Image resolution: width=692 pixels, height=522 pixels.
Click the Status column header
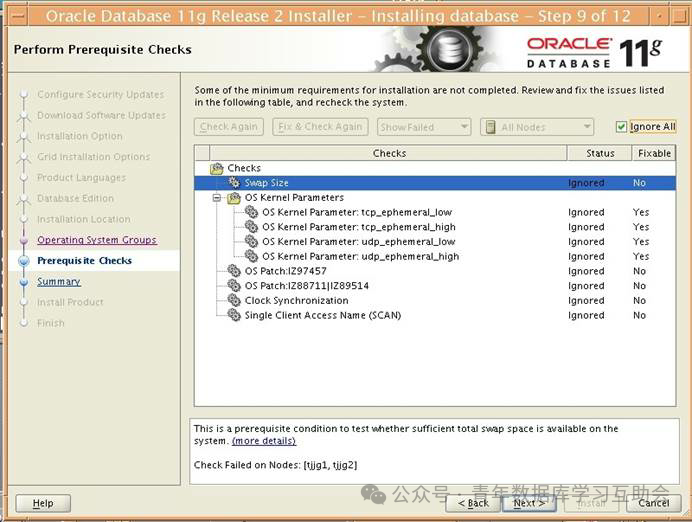coord(600,153)
